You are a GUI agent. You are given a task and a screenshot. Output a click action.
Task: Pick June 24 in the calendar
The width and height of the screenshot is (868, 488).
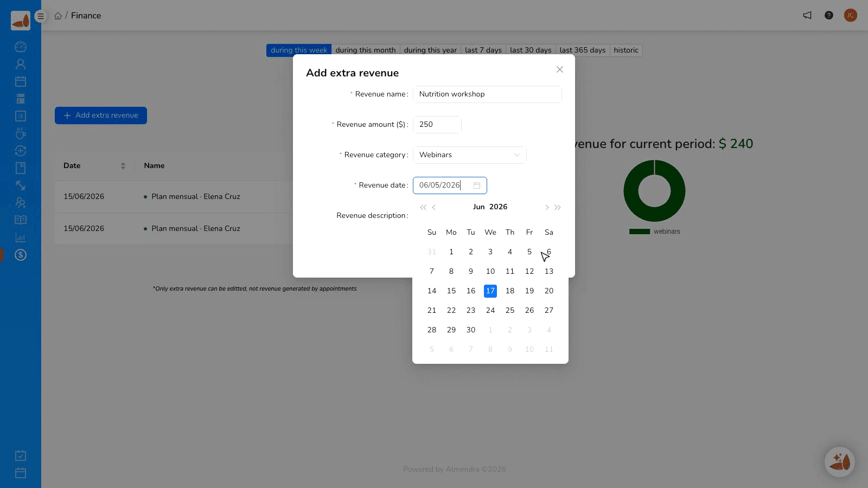490,311
